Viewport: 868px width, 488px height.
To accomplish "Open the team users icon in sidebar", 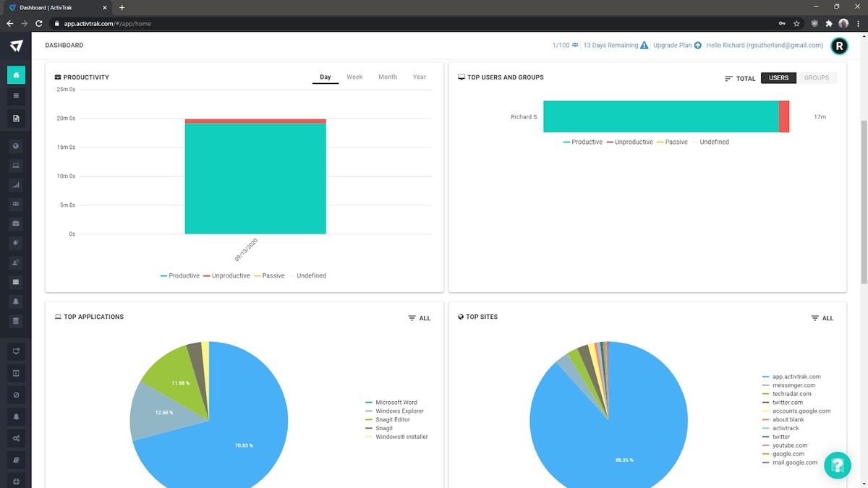I will click(x=16, y=204).
